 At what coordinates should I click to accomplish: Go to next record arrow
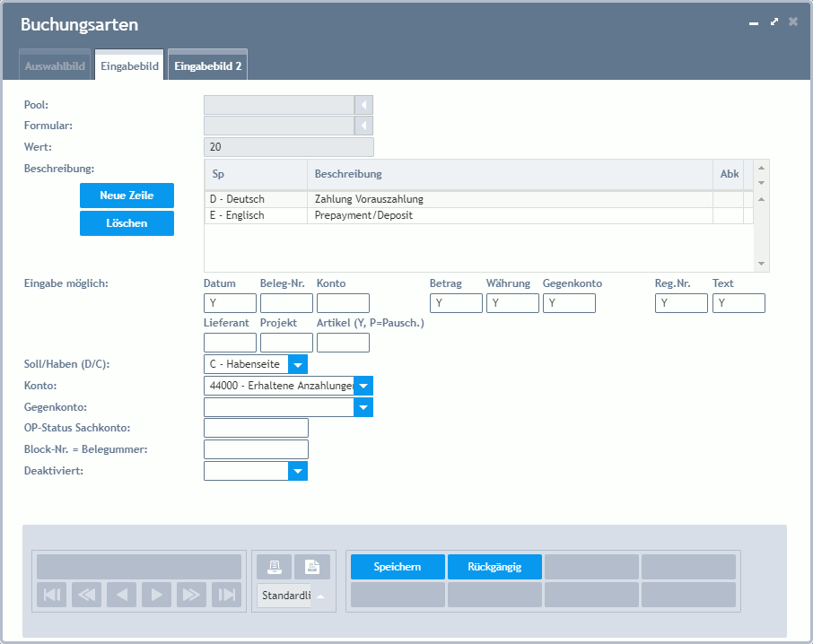[x=156, y=595]
